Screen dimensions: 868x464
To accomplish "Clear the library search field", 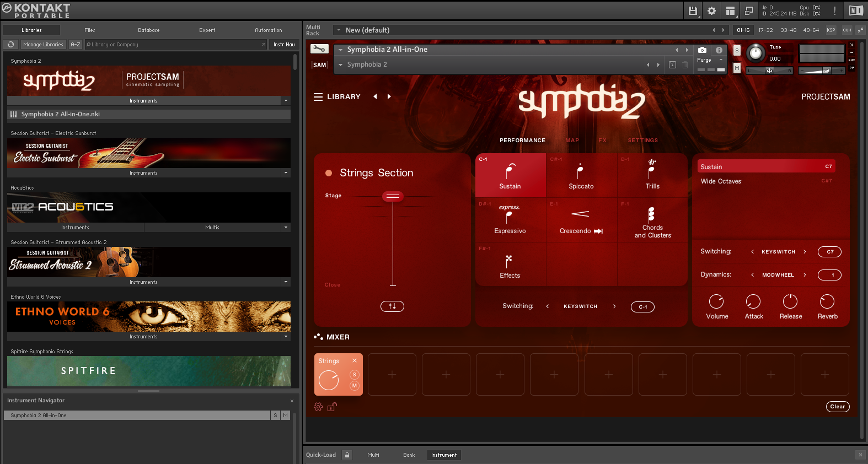I will (264, 45).
